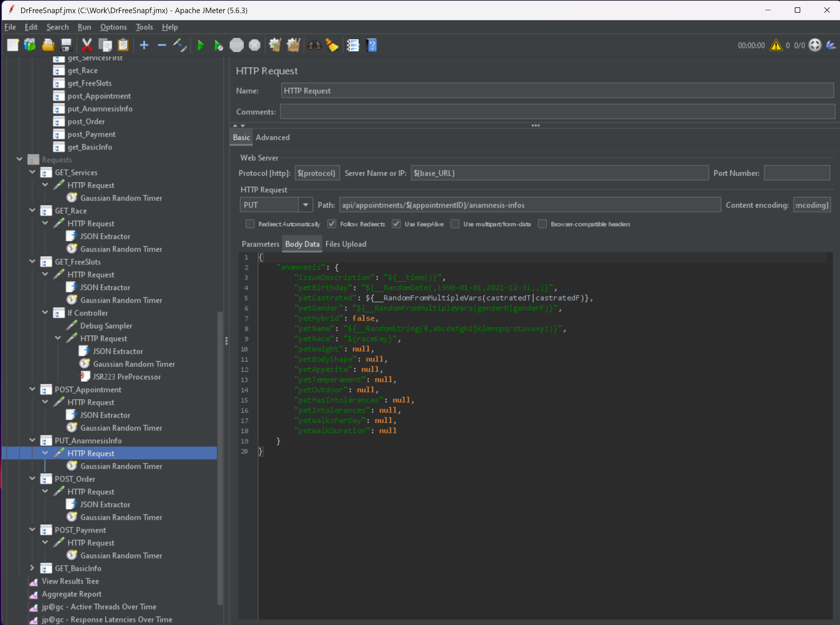Click the Toggle enabled state icon
The image size is (840, 625).
pos(180,45)
